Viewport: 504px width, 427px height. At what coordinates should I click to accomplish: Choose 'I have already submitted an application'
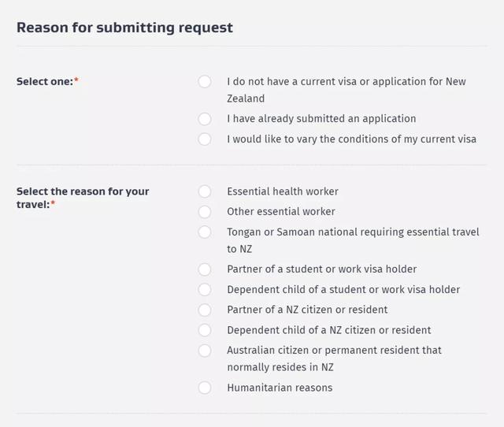(x=205, y=119)
